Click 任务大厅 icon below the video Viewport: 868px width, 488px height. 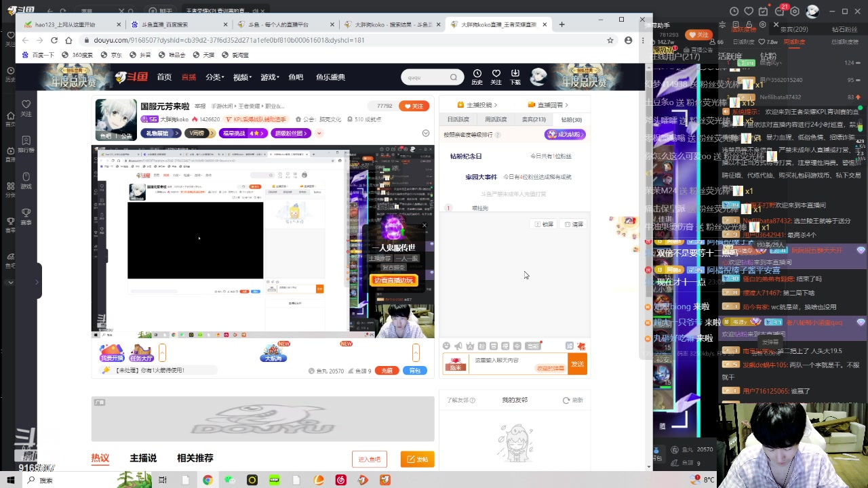click(141, 352)
